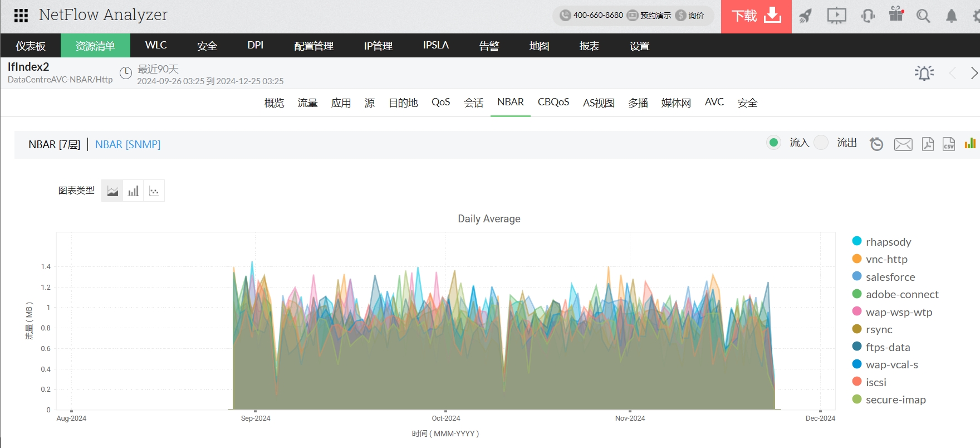The image size is (980, 448).
Task: Email the report via envelope icon
Action: click(903, 144)
